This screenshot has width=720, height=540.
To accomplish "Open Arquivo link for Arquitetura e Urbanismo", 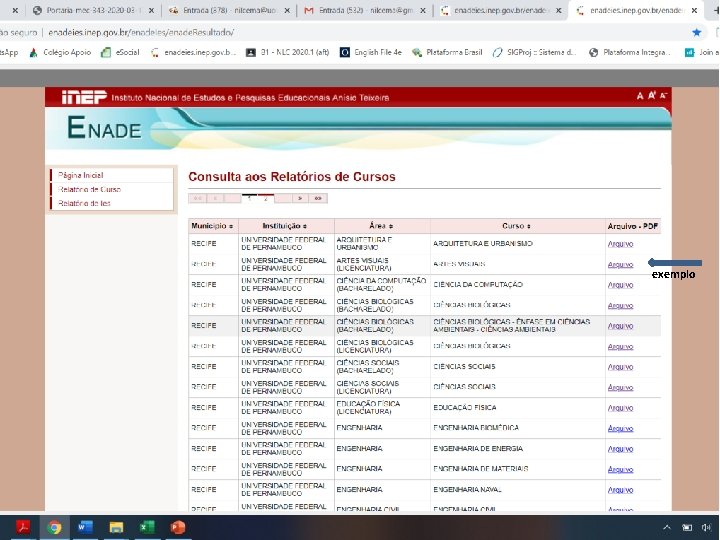I will point(620,244).
